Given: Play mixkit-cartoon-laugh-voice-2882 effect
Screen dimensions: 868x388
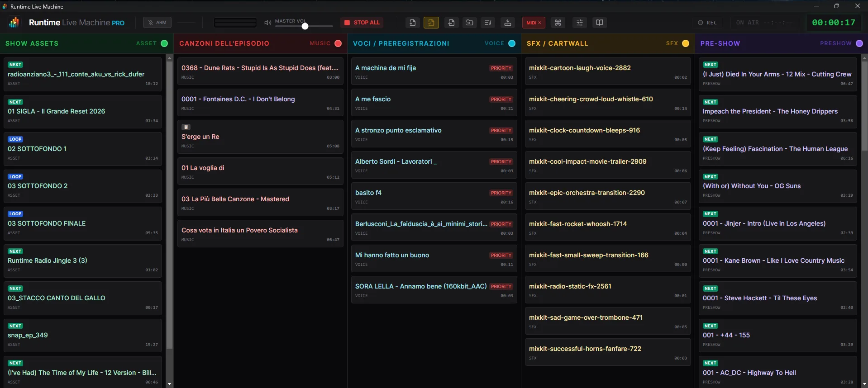Looking at the screenshot, I should click(608, 71).
